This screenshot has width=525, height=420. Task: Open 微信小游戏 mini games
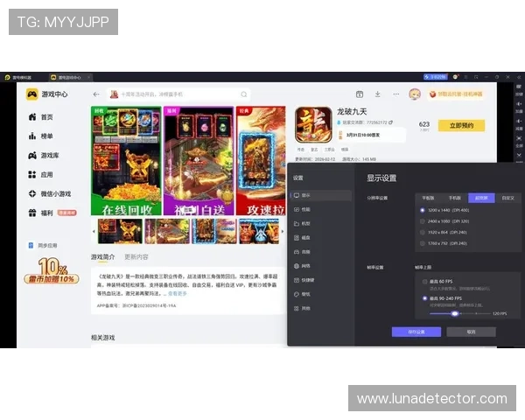[x=50, y=193]
